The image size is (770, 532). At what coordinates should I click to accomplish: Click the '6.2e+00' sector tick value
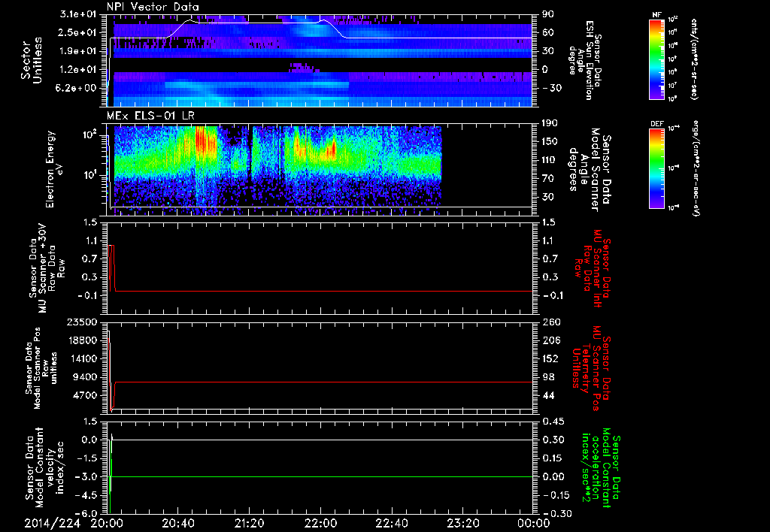(77, 89)
